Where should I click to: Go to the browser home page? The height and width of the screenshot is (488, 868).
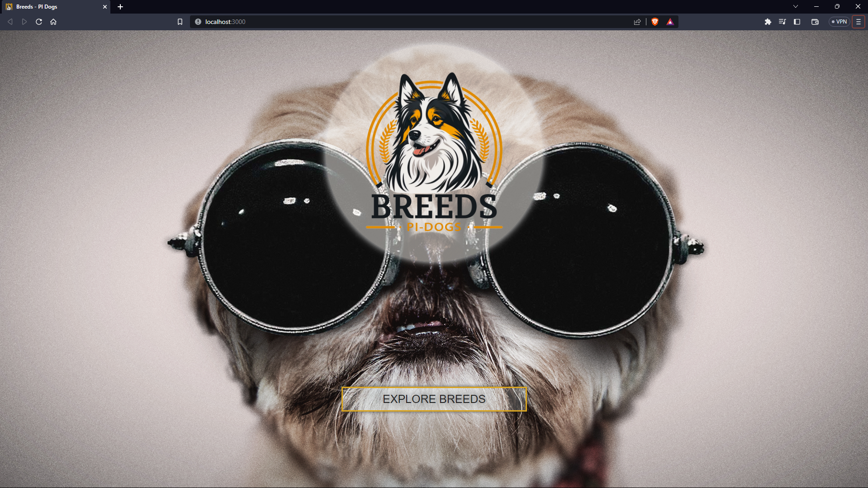click(x=53, y=21)
